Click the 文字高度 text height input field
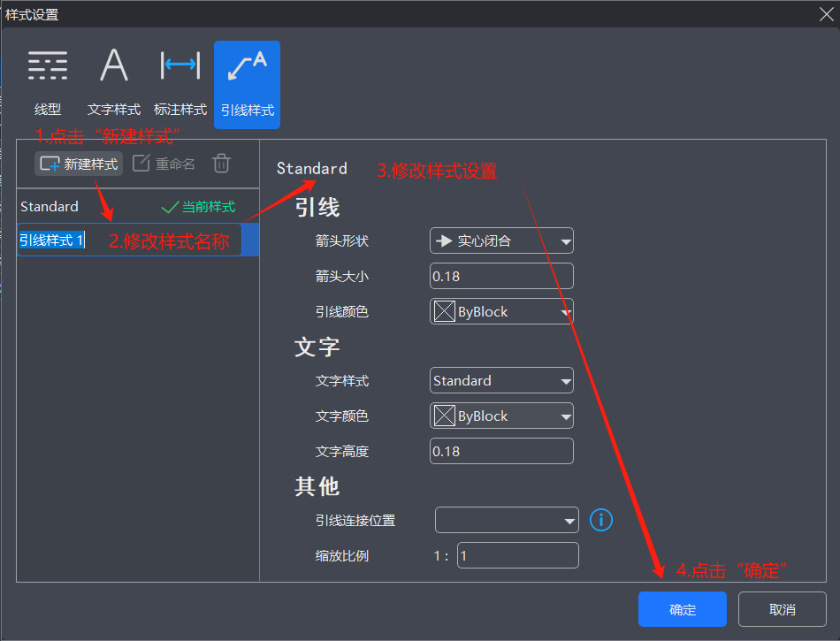840x641 pixels. [x=501, y=451]
